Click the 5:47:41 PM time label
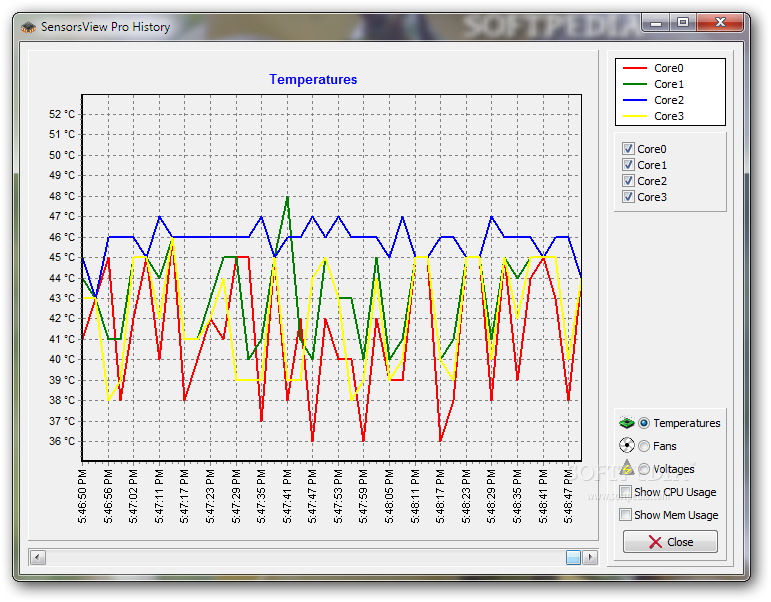 pyautogui.click(x=287, y=496)
